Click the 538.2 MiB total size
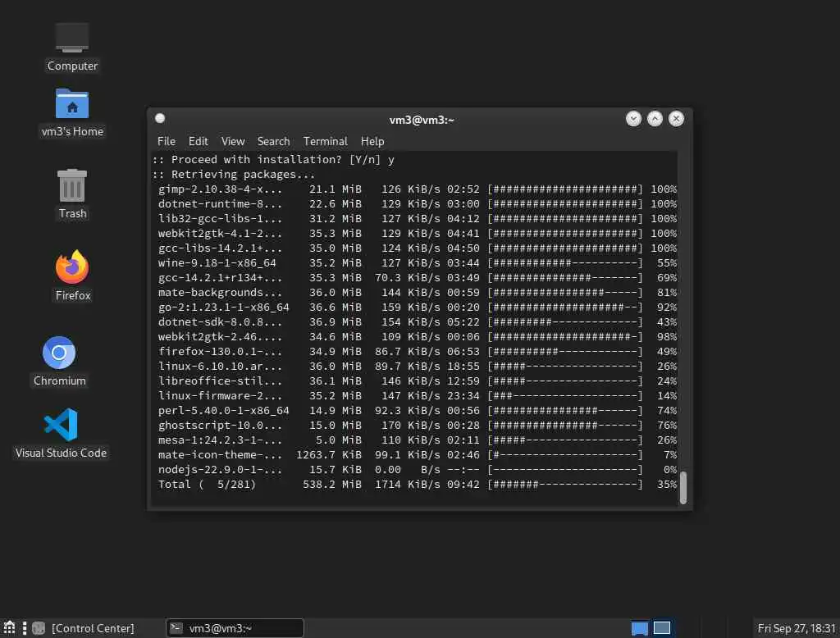The width and height of the screenshot is (840, 638). (x=332, y=485)
